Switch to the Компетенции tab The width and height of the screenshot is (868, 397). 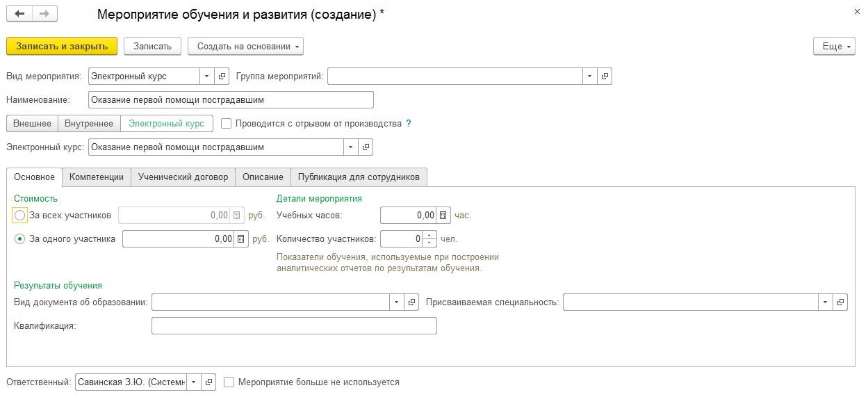coord(97,177)
